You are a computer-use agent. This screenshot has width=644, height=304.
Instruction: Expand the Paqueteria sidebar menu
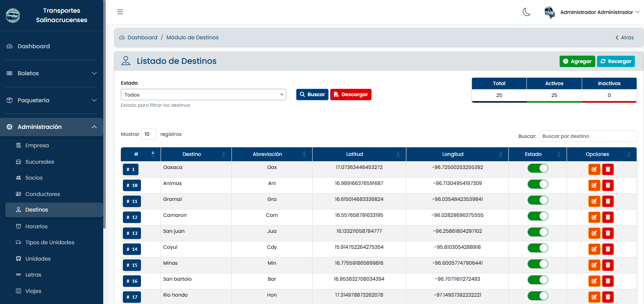[51, 100]
